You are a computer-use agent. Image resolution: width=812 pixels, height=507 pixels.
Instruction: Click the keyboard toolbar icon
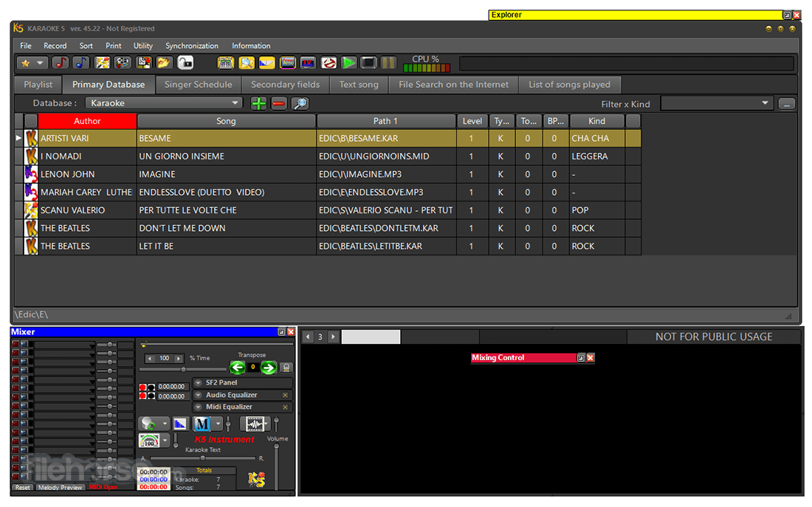point(225,63)
